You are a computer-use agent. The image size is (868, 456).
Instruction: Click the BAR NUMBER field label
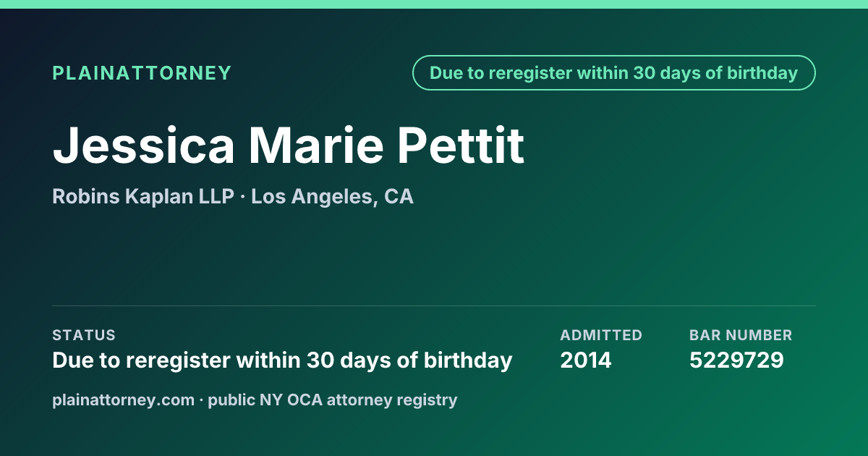[x=741, y=335]
